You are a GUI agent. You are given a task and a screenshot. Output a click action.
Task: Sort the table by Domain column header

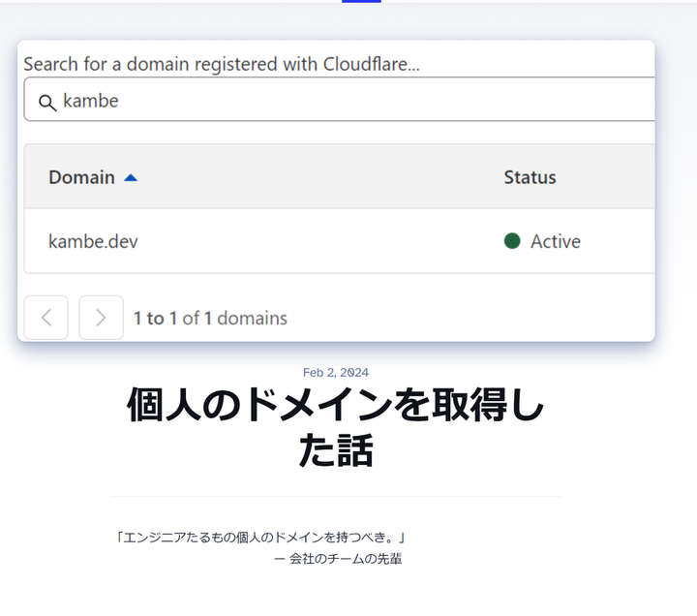(81, 177)
